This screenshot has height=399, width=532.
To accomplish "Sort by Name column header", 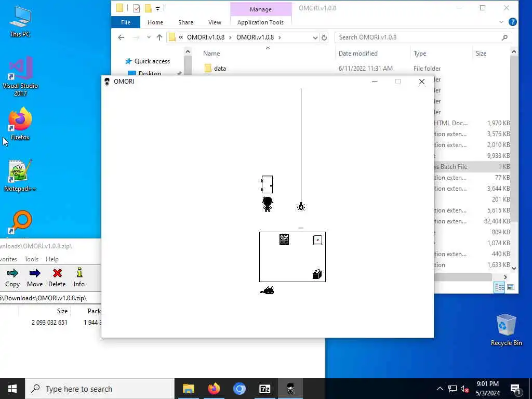I will (211, 54).
